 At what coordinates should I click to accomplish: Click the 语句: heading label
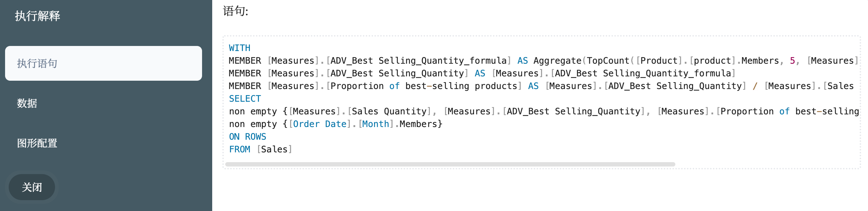pyautogui.click(x=235, y=11)
